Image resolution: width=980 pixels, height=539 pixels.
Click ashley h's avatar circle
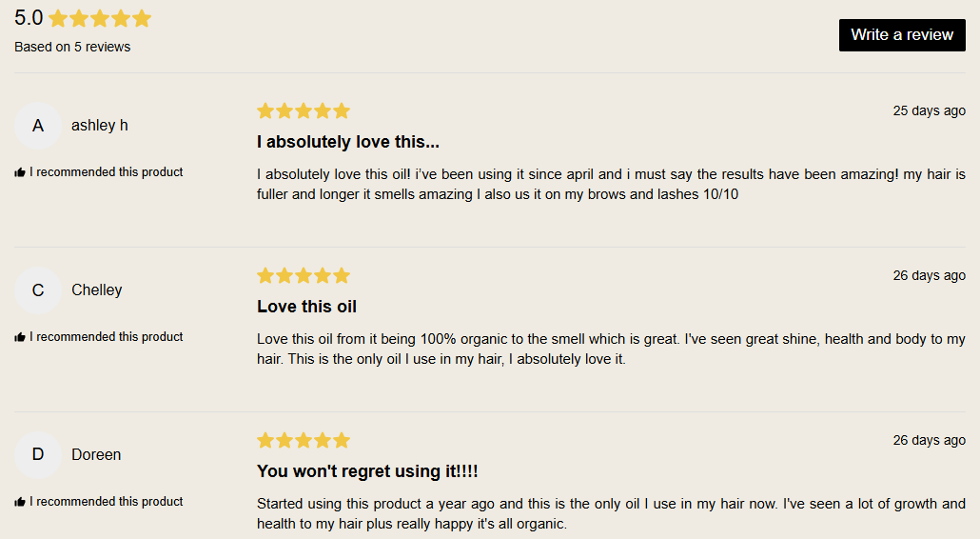pos(38,126)
